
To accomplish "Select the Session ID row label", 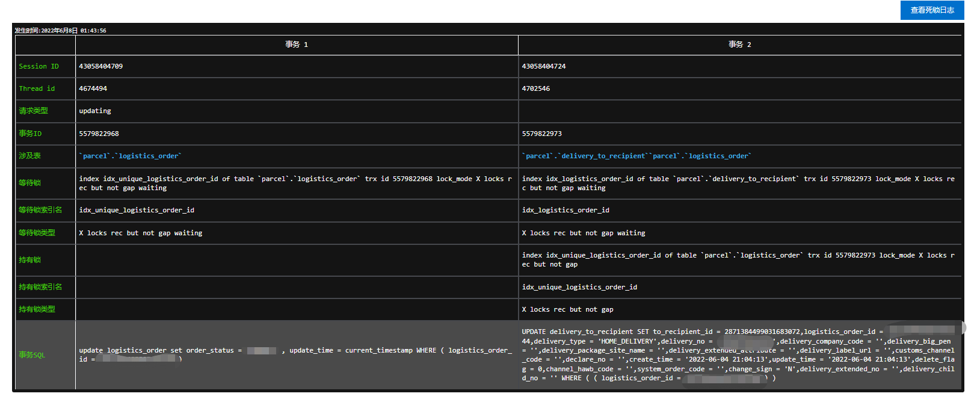I will (39, 66).
